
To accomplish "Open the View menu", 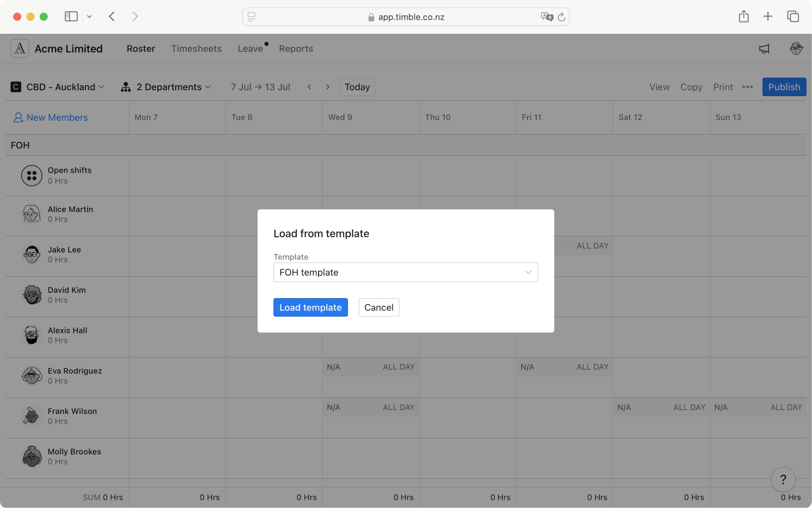I will tap(659, 86).
